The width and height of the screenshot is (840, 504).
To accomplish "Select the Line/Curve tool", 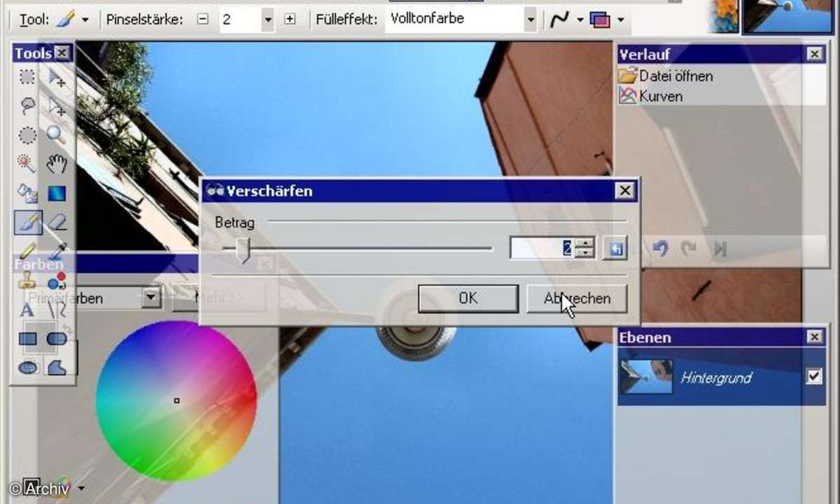I will (x=57, y=310).
